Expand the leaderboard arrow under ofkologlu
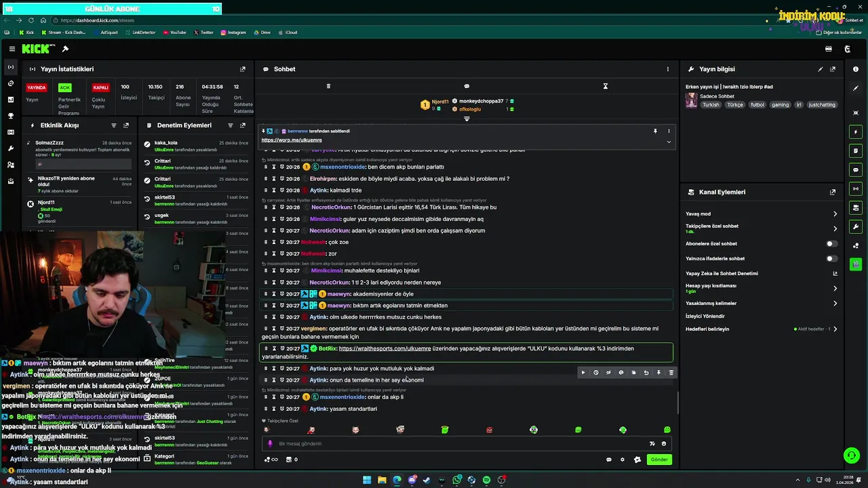Viewport: 868px width, 488px height. 467,119
